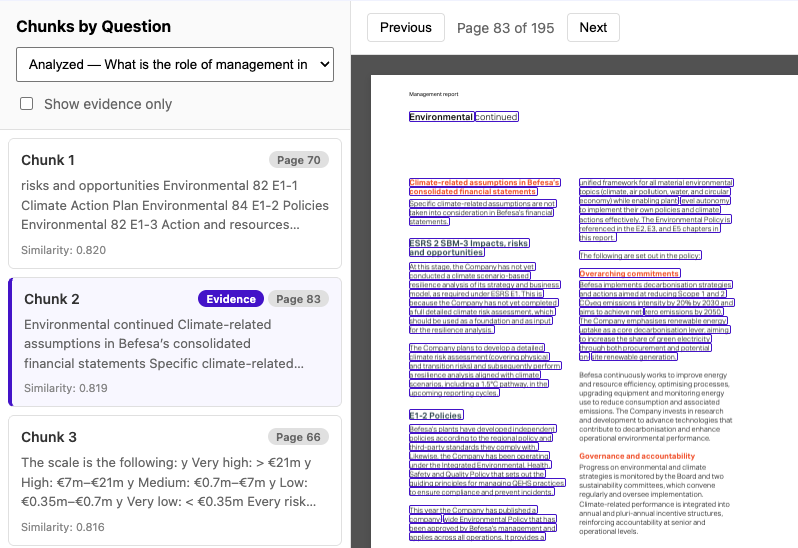This screenshot has width=798, height=548.
Task: Click the Governance and accountability heading
Action: point(637,456)
